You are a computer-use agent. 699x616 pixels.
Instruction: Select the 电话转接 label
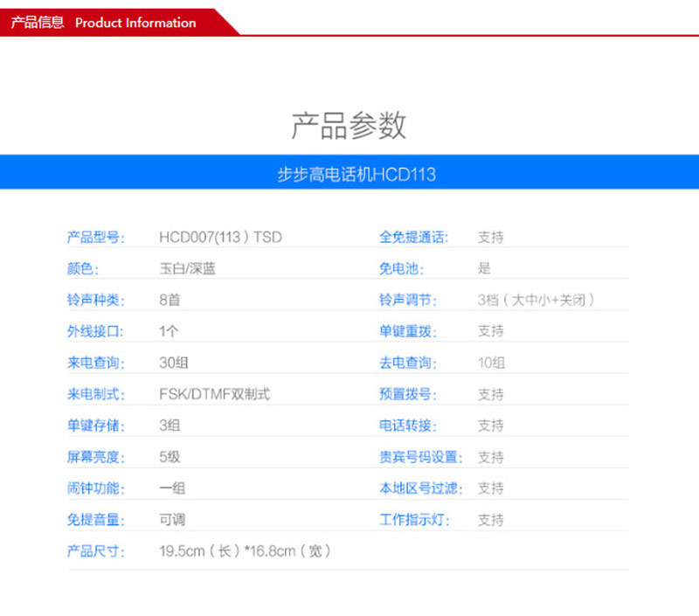[x=408, y=426]
